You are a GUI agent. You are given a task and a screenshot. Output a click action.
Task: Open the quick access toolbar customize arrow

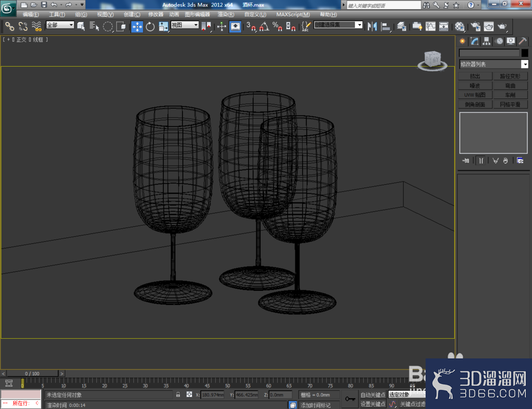pyautogui.click(x=82, y=5)
